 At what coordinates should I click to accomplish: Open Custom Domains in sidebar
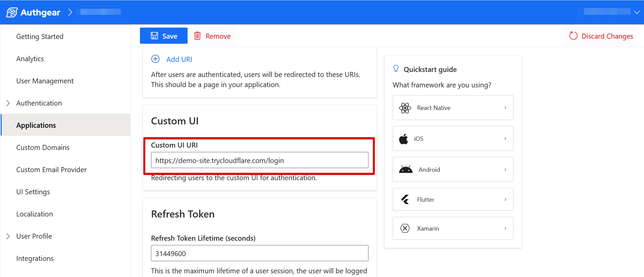[43, 148]
